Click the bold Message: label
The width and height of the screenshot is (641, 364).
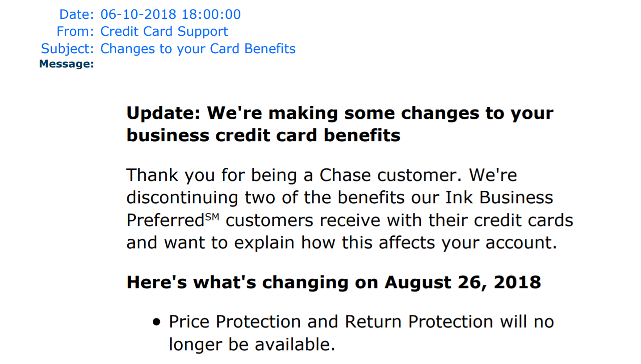67,64
